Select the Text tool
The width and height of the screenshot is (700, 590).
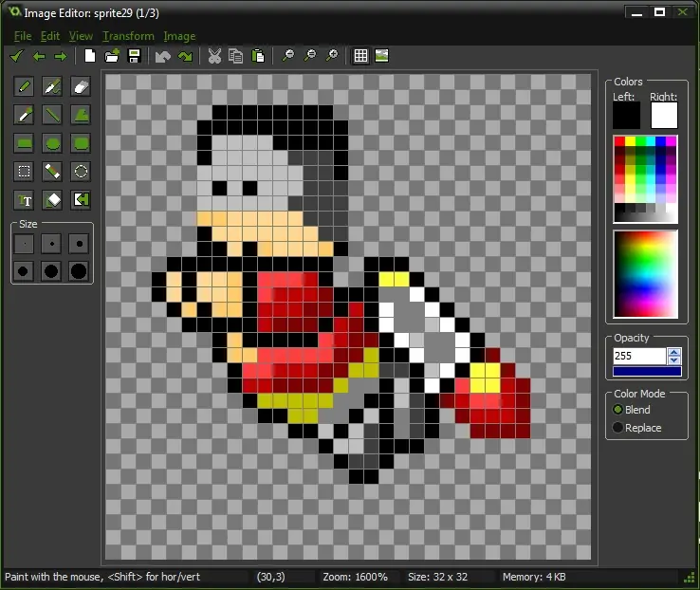(x=24, y=200)
